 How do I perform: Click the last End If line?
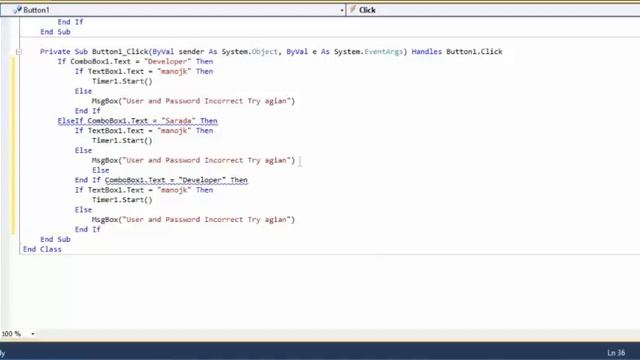[87, 229]
